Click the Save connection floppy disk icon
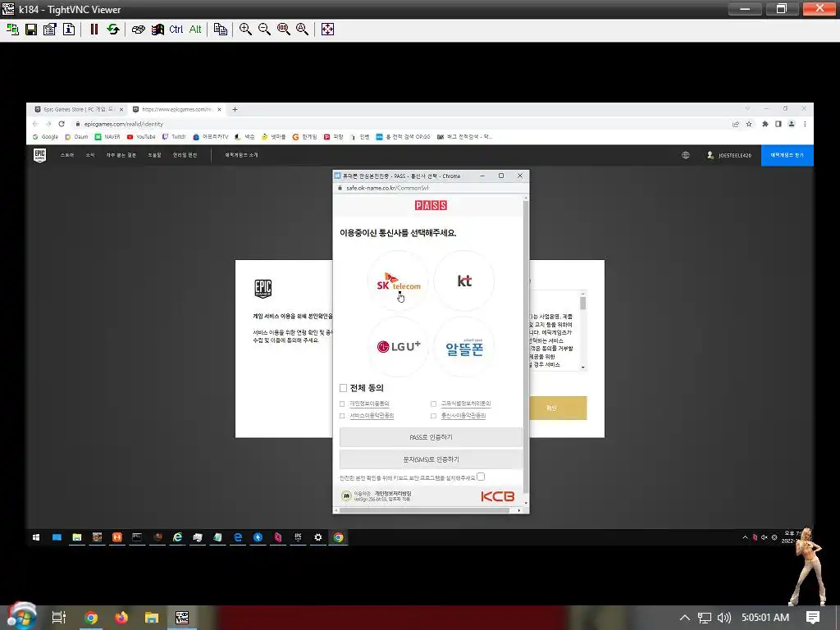 (x=31, y=30)
